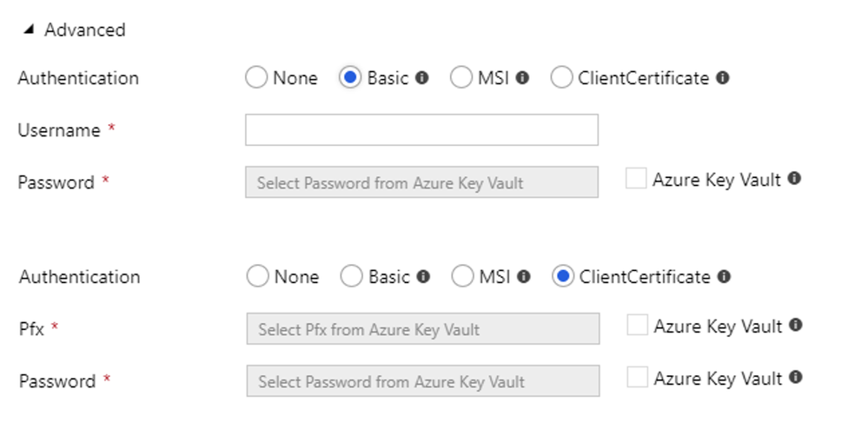Click info icon beside top Azure Key Vault
Image resolution: width=868 pixels, height=429 pixels.
click(x=794, y=179)
